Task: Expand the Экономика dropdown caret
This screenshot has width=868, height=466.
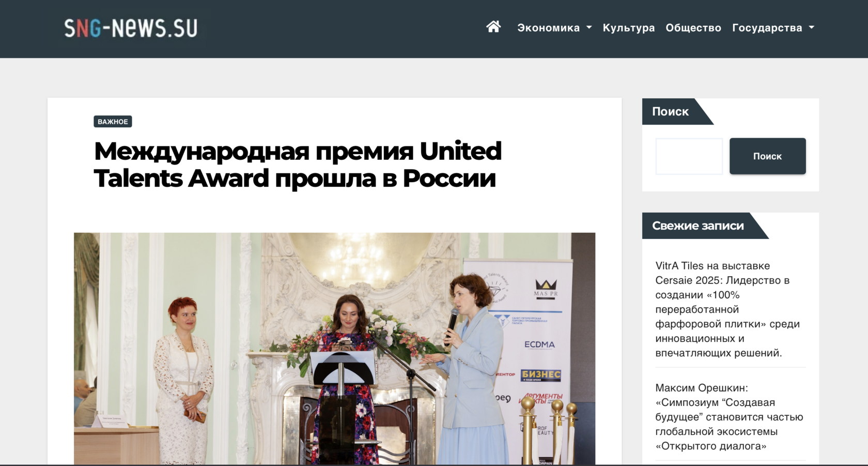Action: tap(589, 27)
